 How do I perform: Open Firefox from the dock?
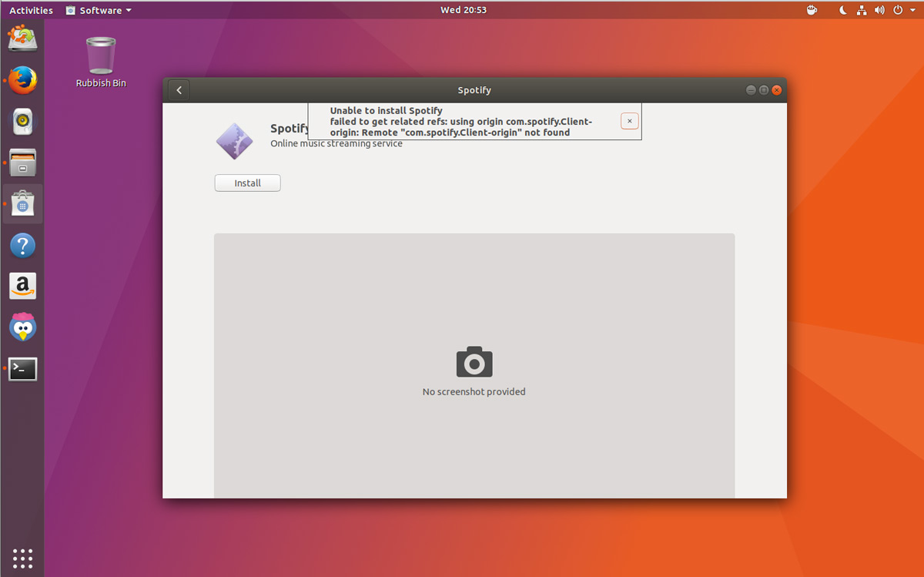click(22, 79)
